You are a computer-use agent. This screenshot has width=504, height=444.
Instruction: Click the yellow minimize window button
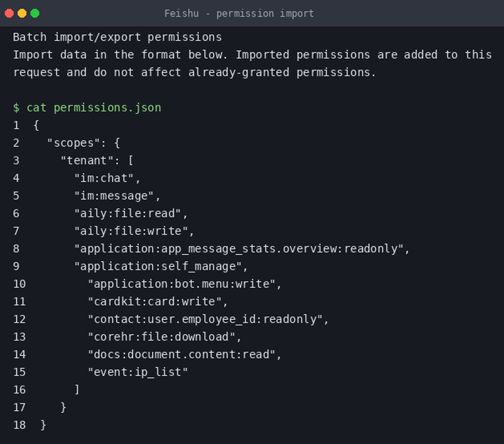[22, 13]
